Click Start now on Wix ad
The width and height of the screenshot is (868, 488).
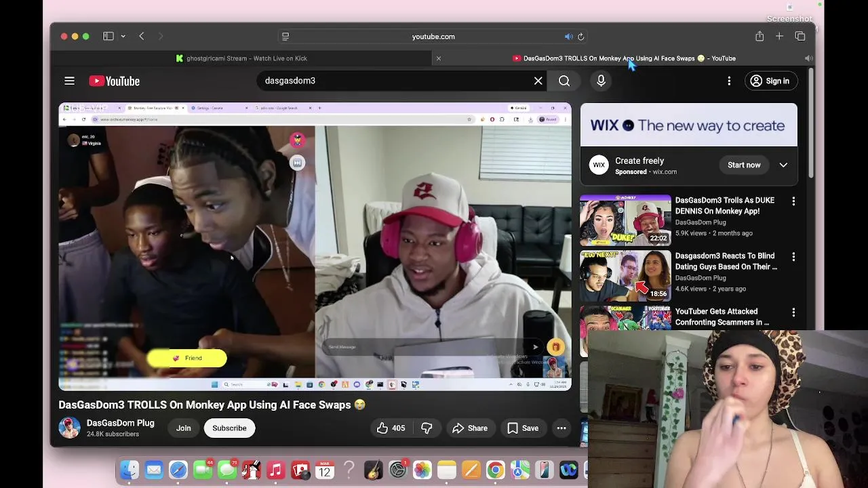click(x=744, y=165)
